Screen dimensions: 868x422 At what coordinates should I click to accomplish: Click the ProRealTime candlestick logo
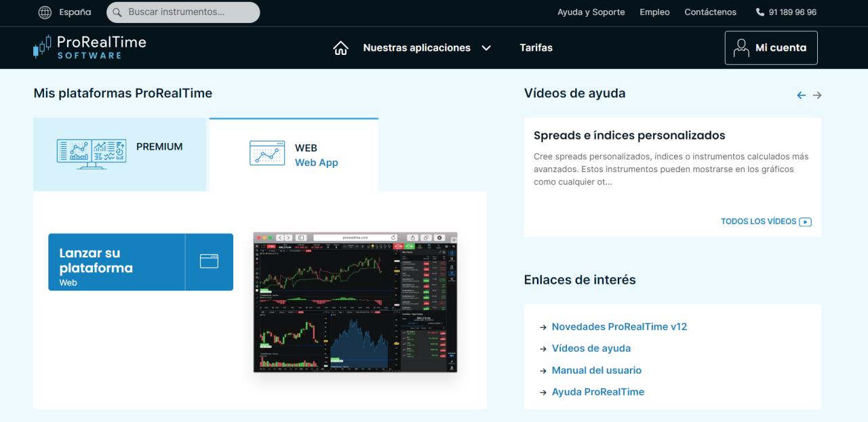[41, 47]
